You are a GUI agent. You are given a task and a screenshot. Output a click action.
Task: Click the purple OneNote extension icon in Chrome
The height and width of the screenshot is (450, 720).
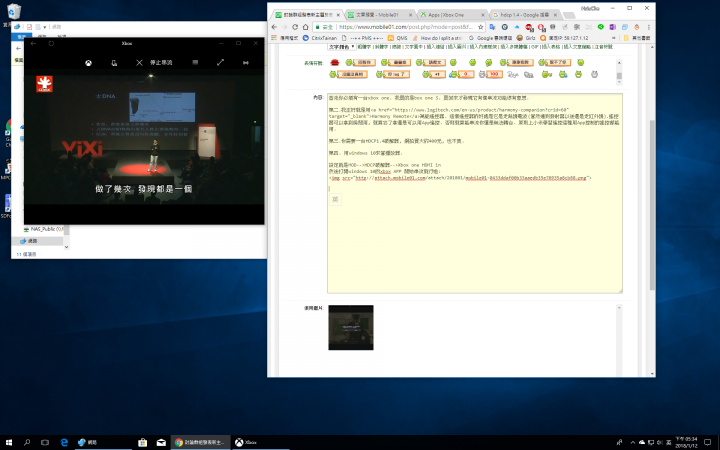[x=613, y=27]
